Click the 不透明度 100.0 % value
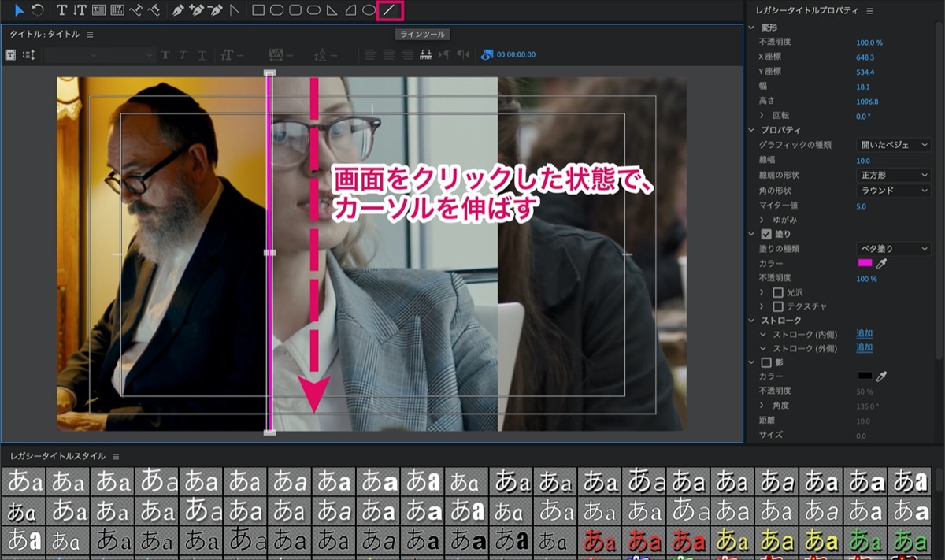This screenshot has width=945, height=560. (x=869, y=43)
